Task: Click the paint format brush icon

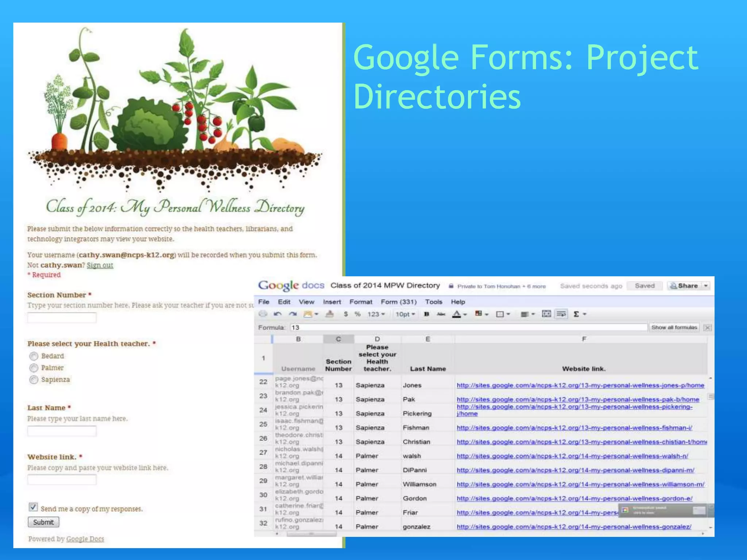Action: pos(330,314)
